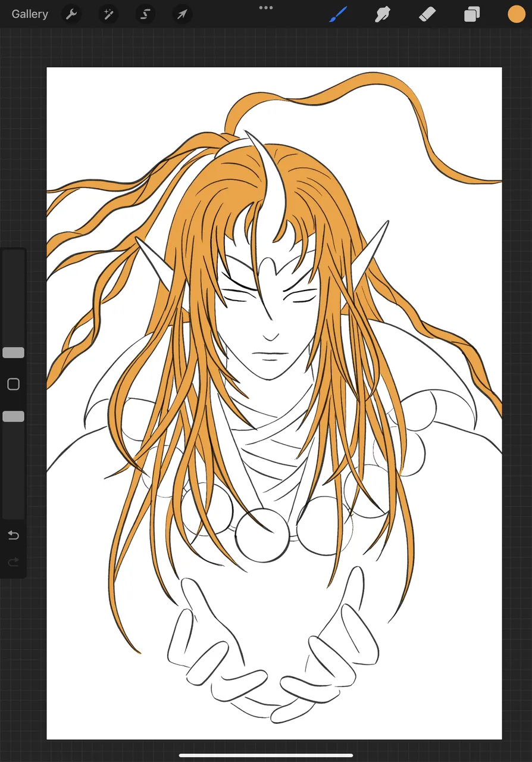532x762 pixels.
Task: Open Adjustments with the magic wand icon
Action: point(108,14)
